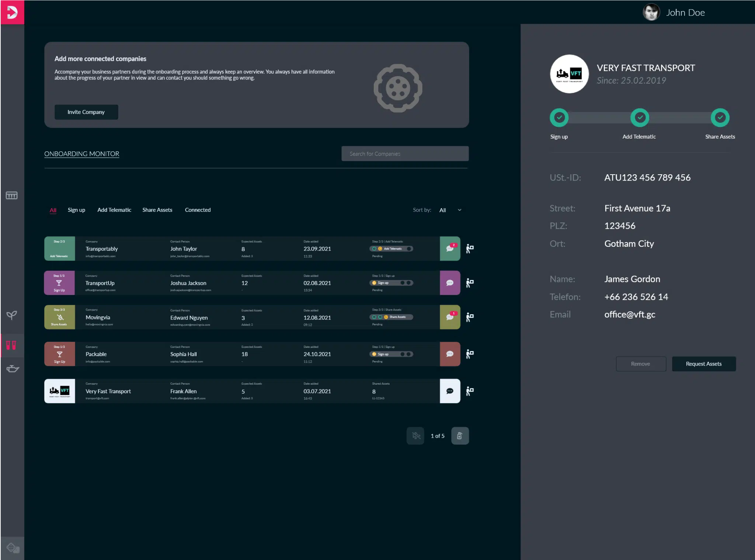The width and height of the screenshot is (755, 560).
Task: Open the TransportUp purple chat bubble
Action: click(450, 283)
